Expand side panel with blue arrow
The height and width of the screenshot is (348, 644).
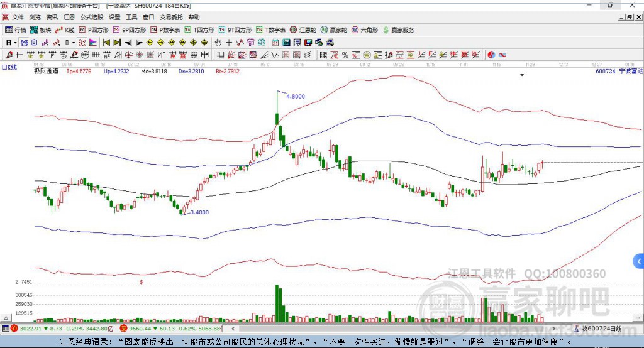(639, 261)
